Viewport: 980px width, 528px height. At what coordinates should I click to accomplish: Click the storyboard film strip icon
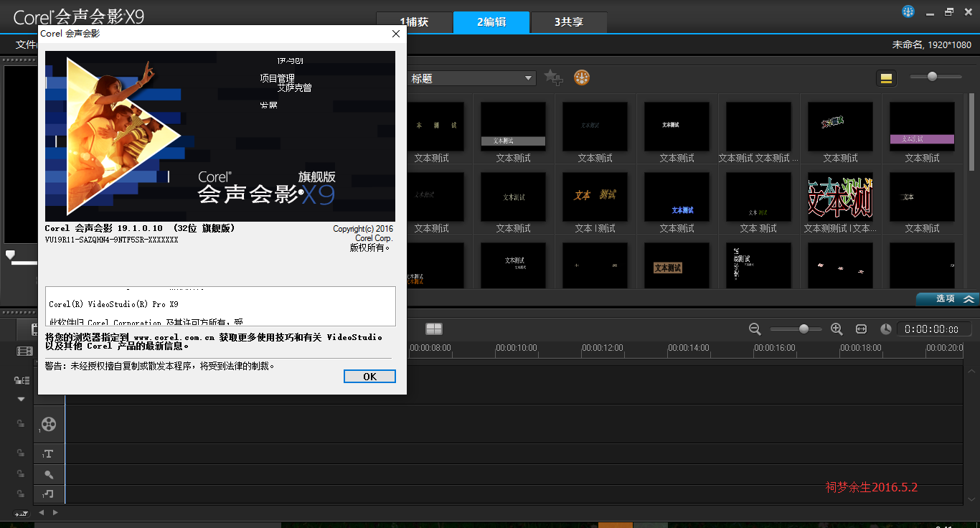coord(25,351)
